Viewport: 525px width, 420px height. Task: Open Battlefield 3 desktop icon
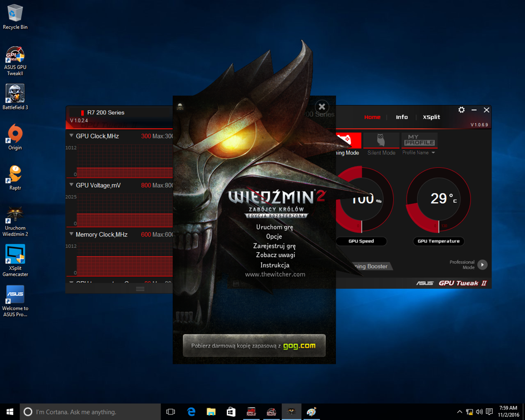click(x=15, y=94)
